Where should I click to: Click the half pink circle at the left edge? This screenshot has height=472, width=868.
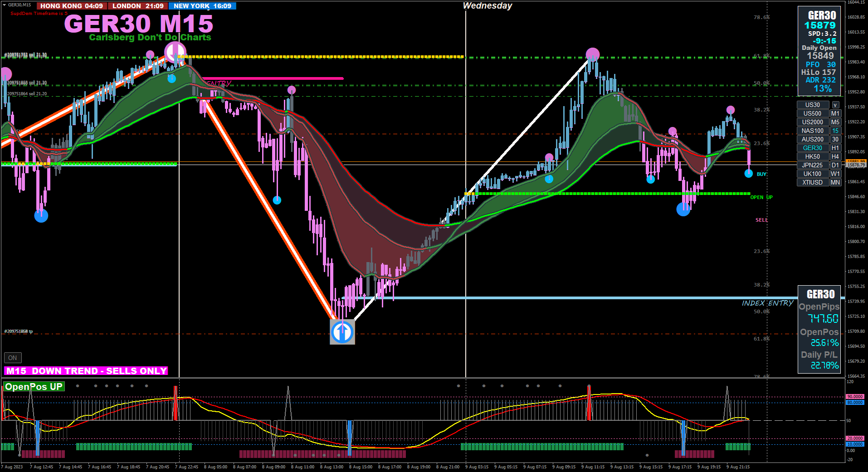click(x=5, y=74)
